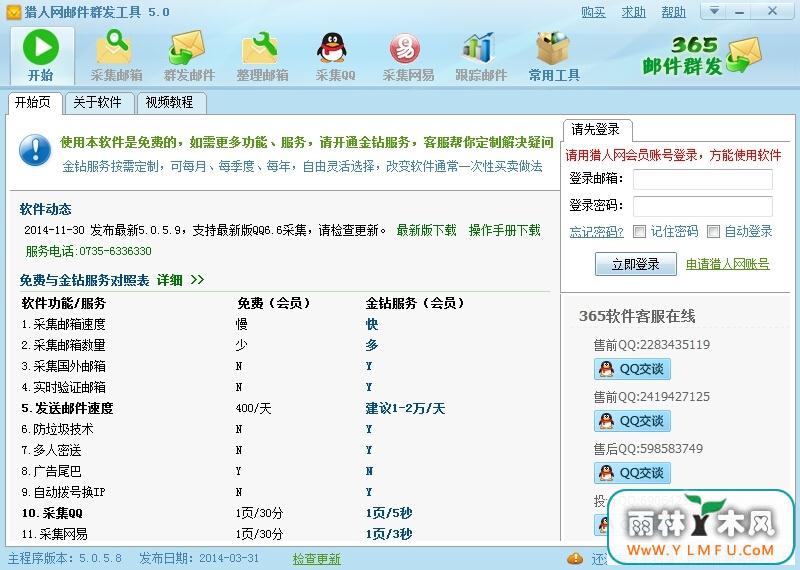This screenshot has height=570, width=800.
Task: Click row 5.发送邮件速度
Action: 67,408
